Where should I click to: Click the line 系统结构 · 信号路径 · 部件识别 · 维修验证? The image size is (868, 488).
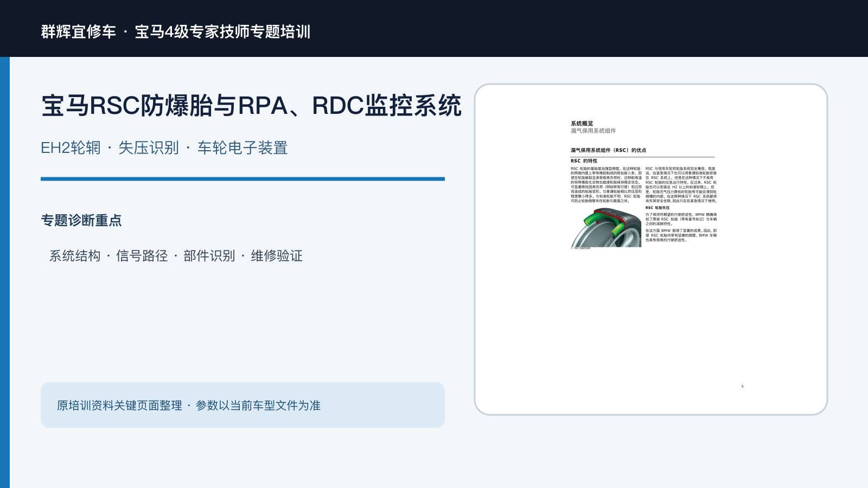click(x=176, y=256)
